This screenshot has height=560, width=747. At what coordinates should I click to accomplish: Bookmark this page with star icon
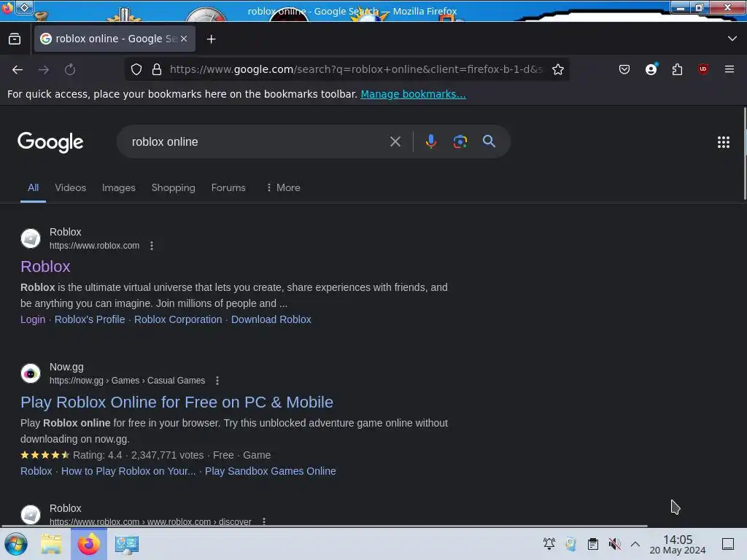click(x=558, y=69)
